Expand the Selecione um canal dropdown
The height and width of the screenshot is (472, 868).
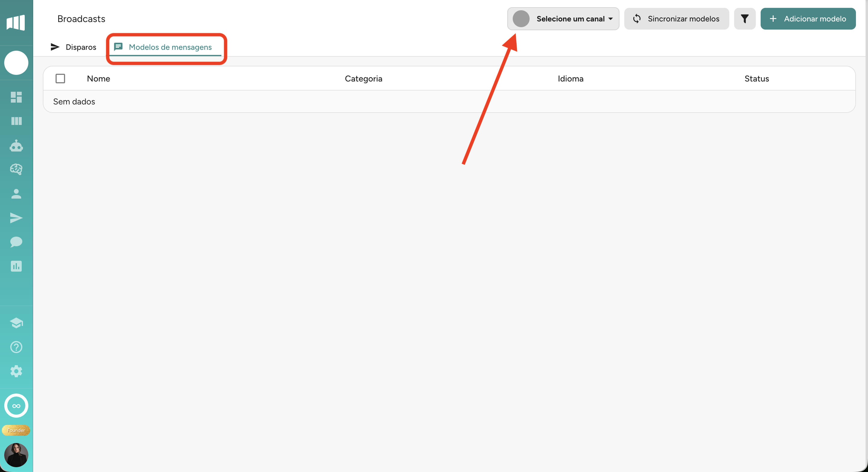click(563, 19)
